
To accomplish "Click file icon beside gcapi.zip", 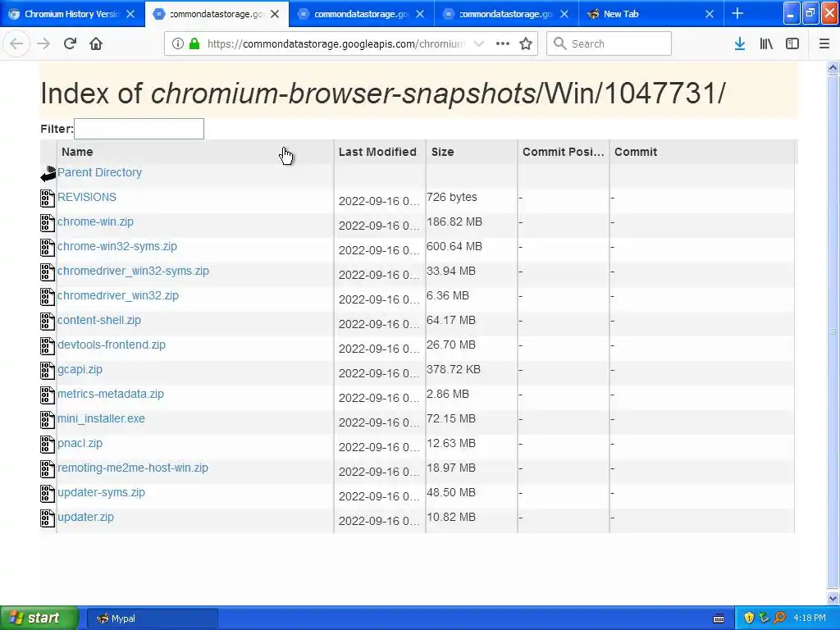I will tap(47, 371).
